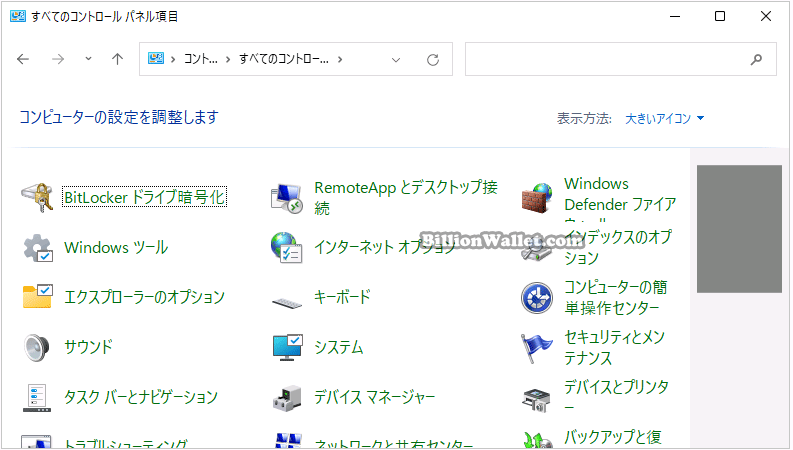
Task: Refresh the address bar view
Action: pyautogui.click(x=433, y=60)
